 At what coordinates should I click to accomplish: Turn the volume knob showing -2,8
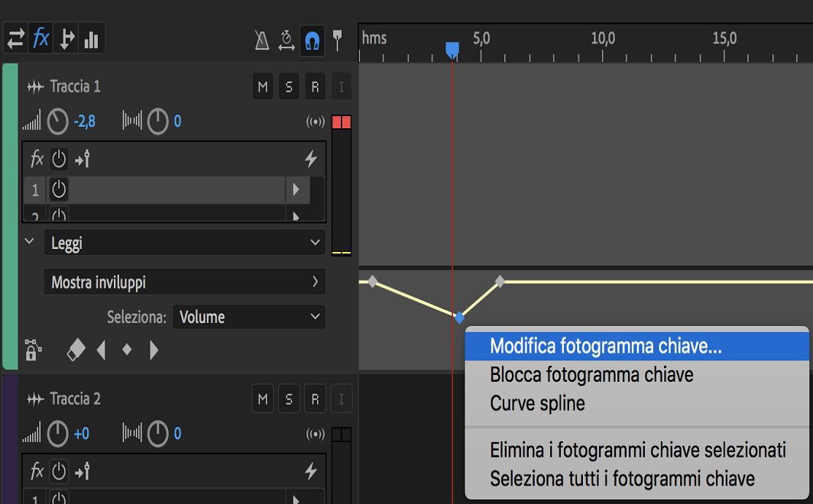click(x=56, y=121)
